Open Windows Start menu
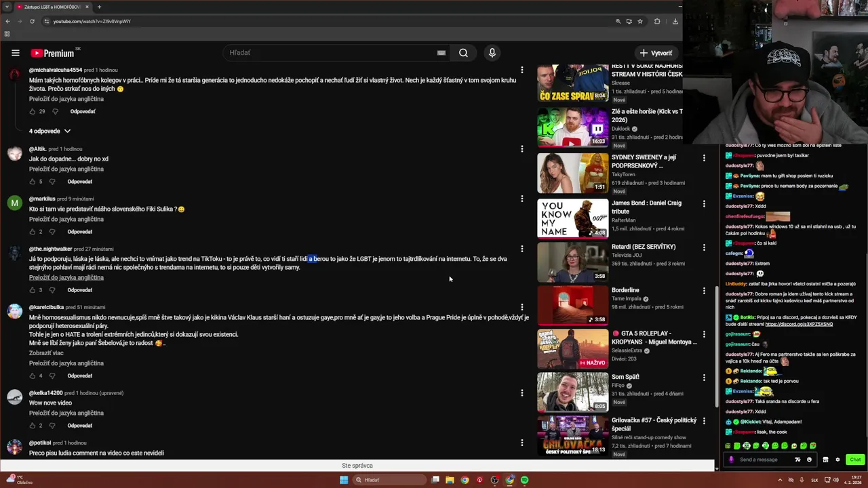The width and height of the screenshot is (868, 488). [x=344, y=480]
